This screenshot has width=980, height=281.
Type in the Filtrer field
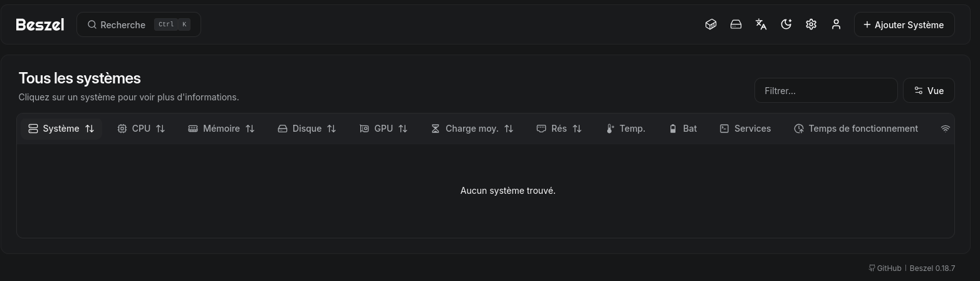point(825,90)
